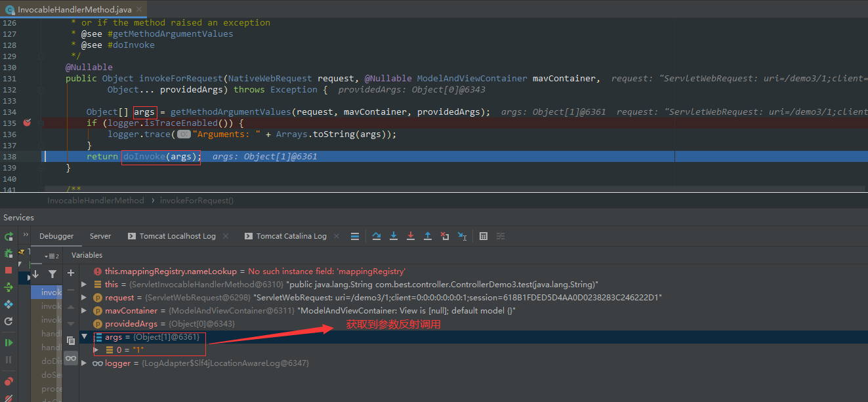Click the Services panel title
The height and width of the screenshot is (402, 868).
18,218
